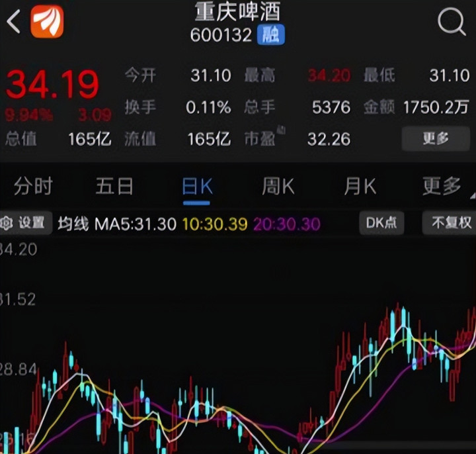This screenshot has width=476, height=454.
Task: Select the 周K tab
Action: tap(278, 186)
